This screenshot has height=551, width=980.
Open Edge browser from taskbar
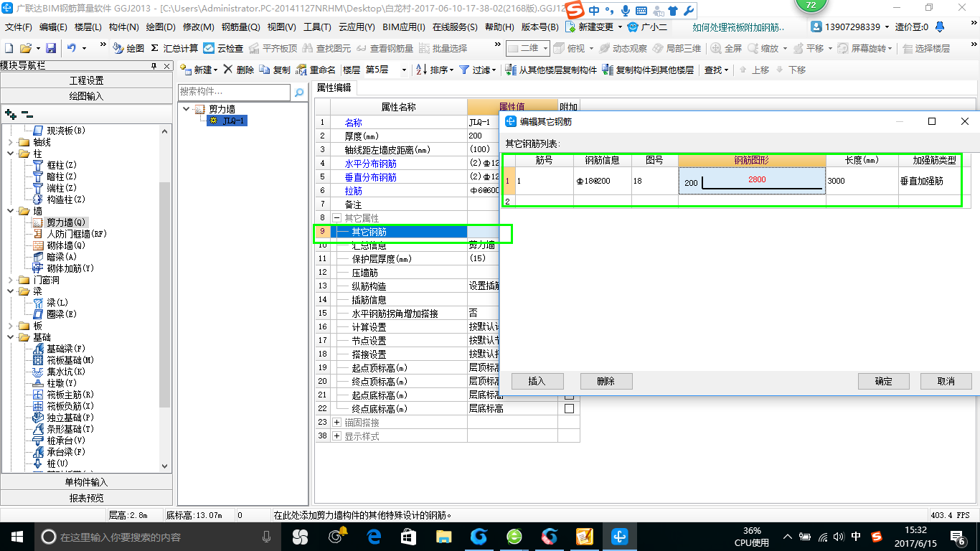click(x=374, y=536)
